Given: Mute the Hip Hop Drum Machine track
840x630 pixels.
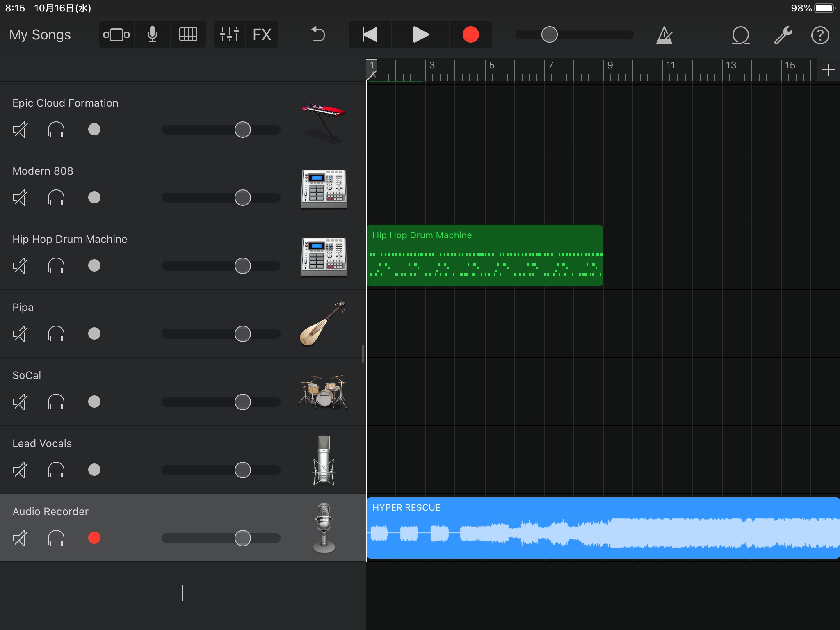Looking at the screenshot, I should tap(21, 266).
